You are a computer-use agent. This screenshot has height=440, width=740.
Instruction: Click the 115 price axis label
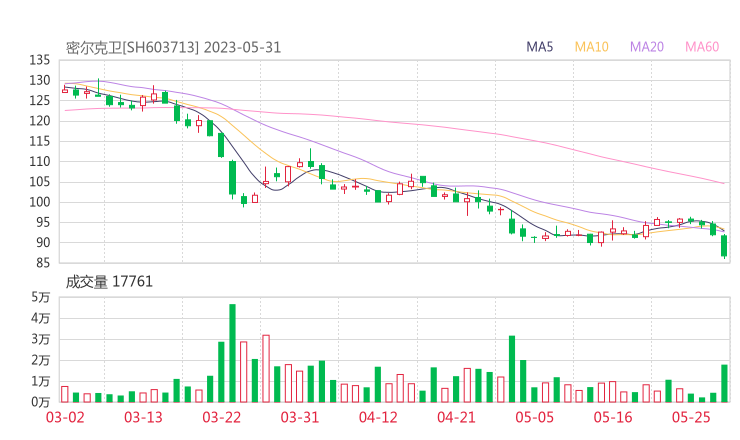coord(40,141)
